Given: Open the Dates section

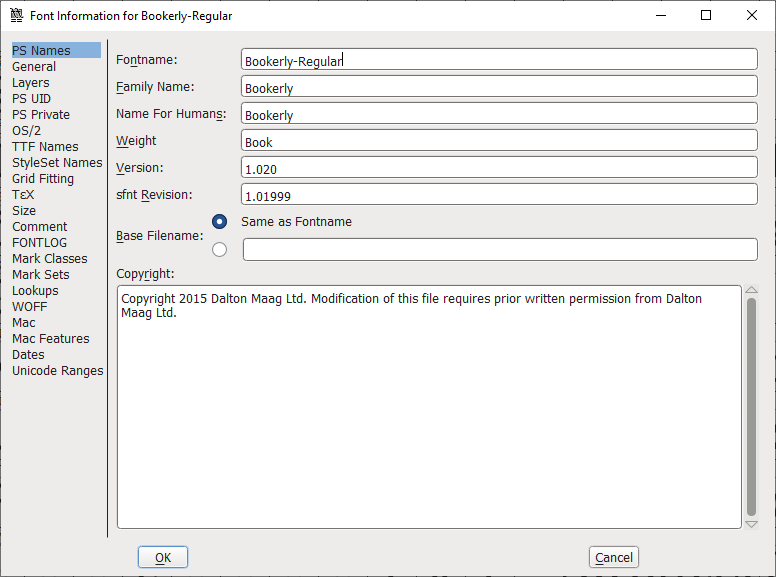Looking at the screenshot, I should coord(28,355).
